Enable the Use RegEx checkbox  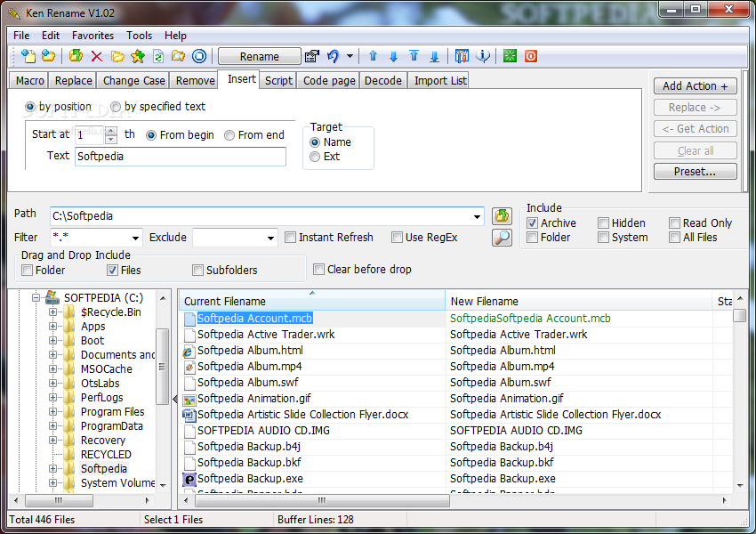coord(397,238)
